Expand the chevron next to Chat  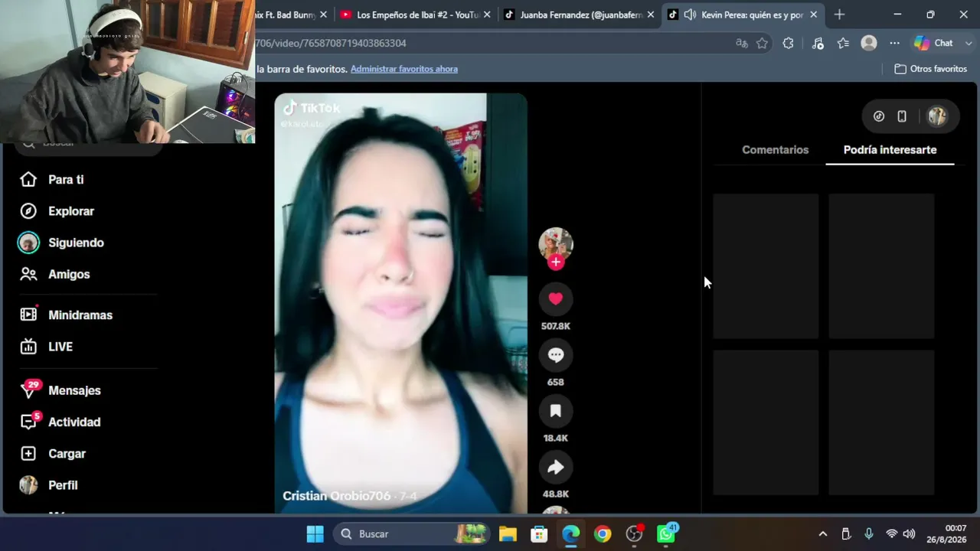tap(969, 44)
